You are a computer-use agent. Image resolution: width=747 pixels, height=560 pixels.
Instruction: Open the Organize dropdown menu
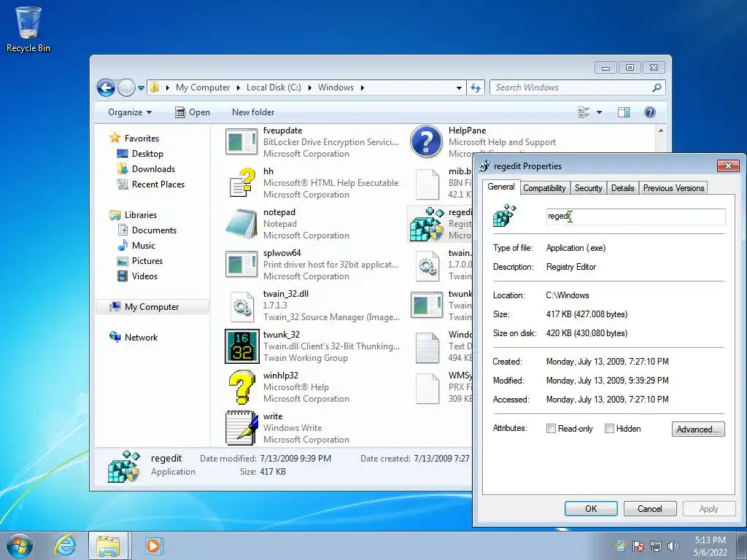(130, 112)
